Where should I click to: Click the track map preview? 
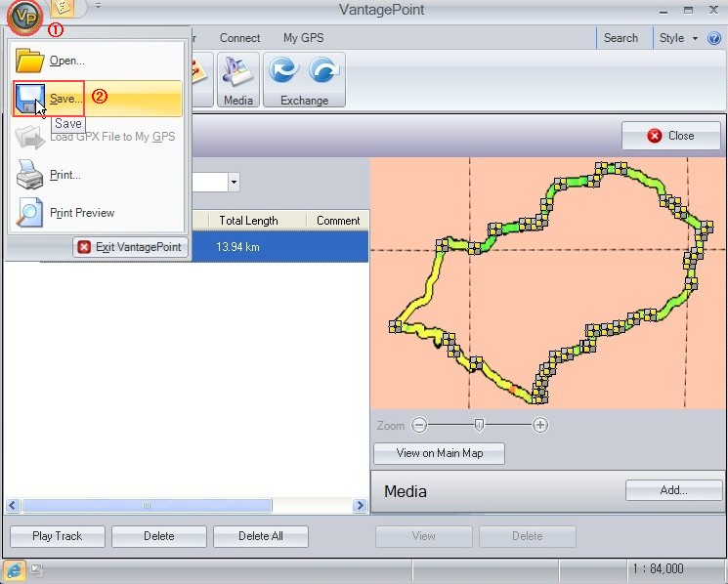(548, 283)
